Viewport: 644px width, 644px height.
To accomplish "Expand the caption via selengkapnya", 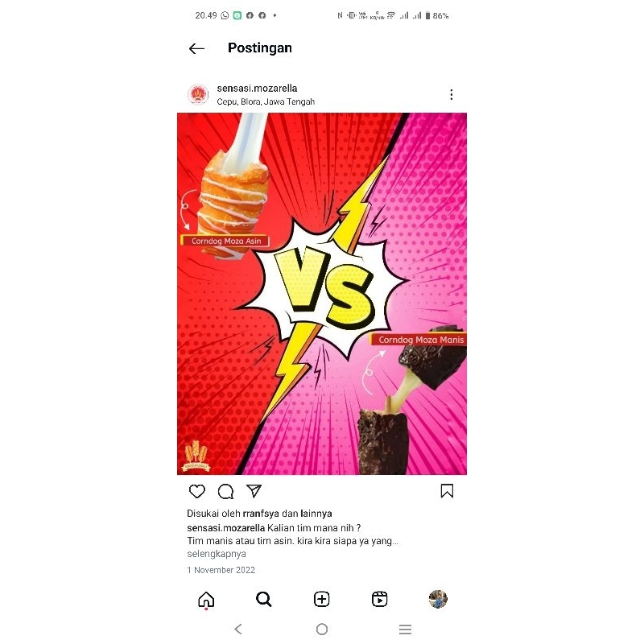I will coord(217,554).
